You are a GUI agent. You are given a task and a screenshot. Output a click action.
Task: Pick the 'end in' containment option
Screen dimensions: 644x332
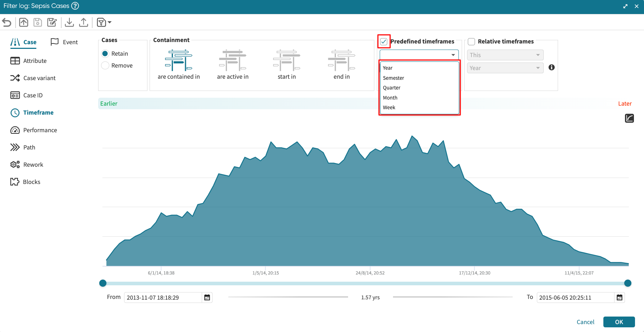pos(341,60)
